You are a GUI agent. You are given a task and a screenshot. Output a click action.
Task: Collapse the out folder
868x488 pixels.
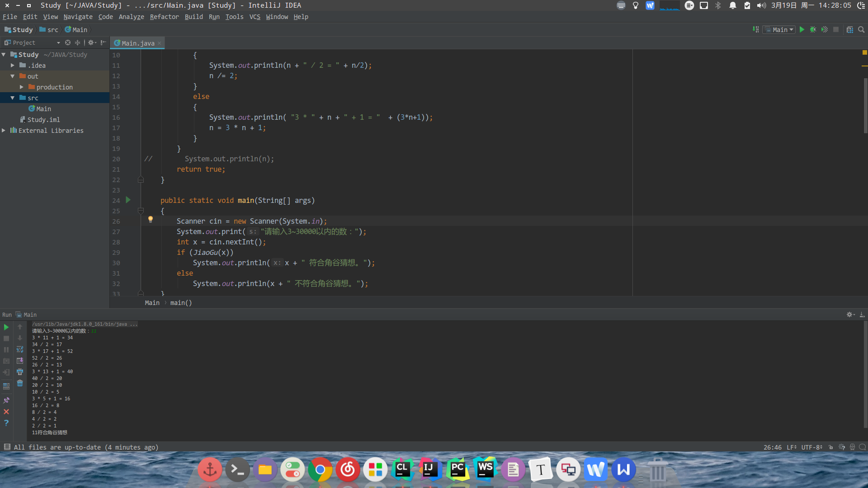click(13, 76)
